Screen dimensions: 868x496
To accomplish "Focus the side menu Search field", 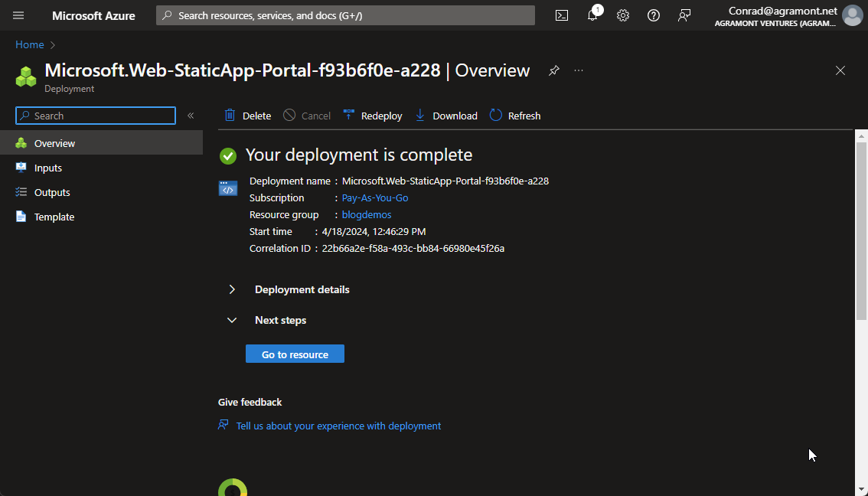I will point(96,116).
